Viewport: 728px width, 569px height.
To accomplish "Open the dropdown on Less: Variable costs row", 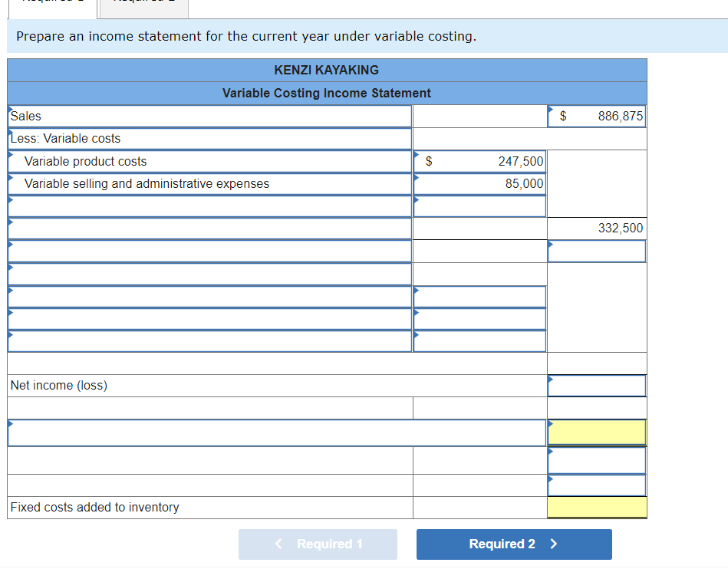I will (x=10, y=133).
